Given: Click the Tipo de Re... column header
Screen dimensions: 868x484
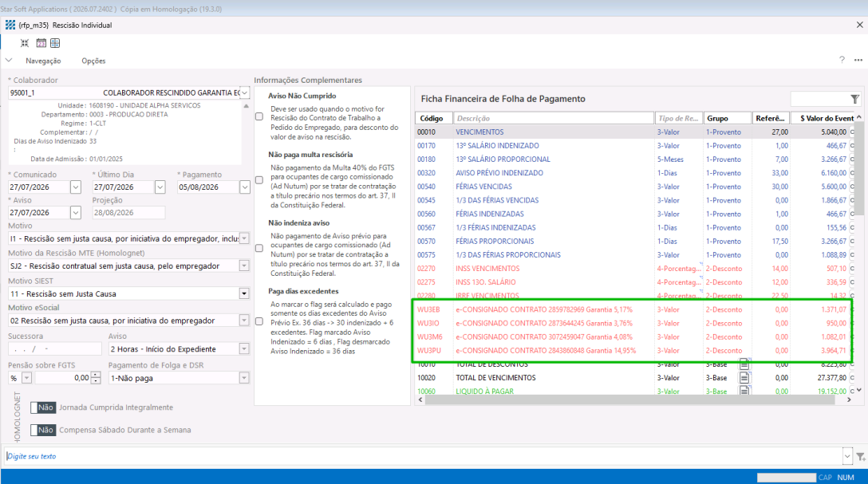Looking at the screenshot, I should click(x=679, y=118).
